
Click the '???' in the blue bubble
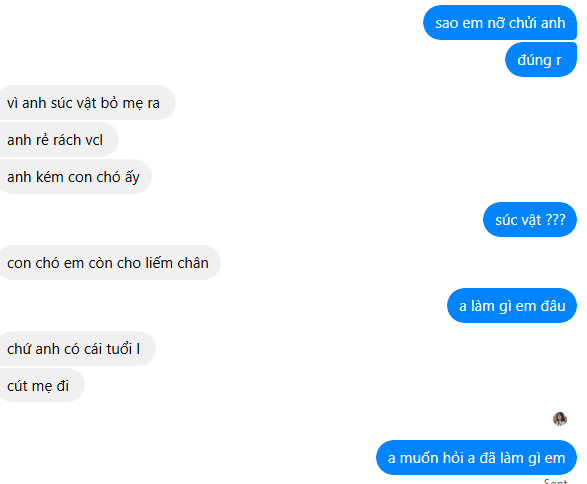(x=556, y=220)
